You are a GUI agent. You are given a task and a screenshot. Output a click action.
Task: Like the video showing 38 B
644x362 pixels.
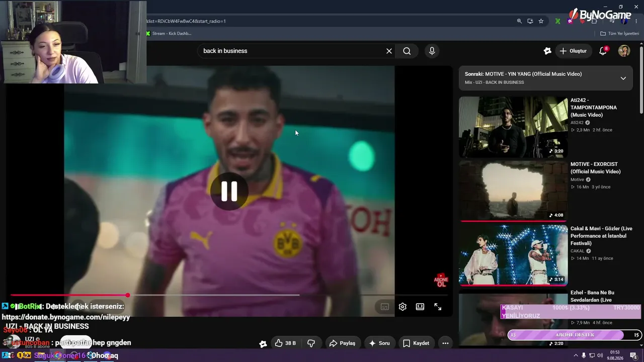[x=285, y=343]
